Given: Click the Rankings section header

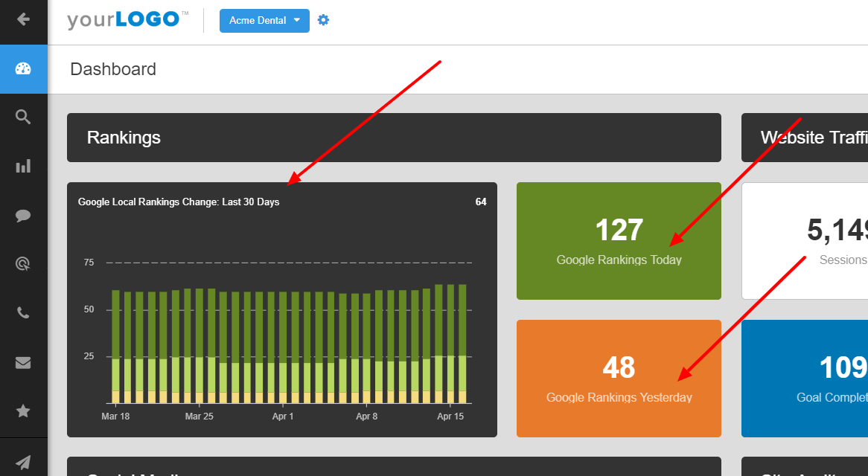Looking at the screenshot, I should (x=394, y=138).
